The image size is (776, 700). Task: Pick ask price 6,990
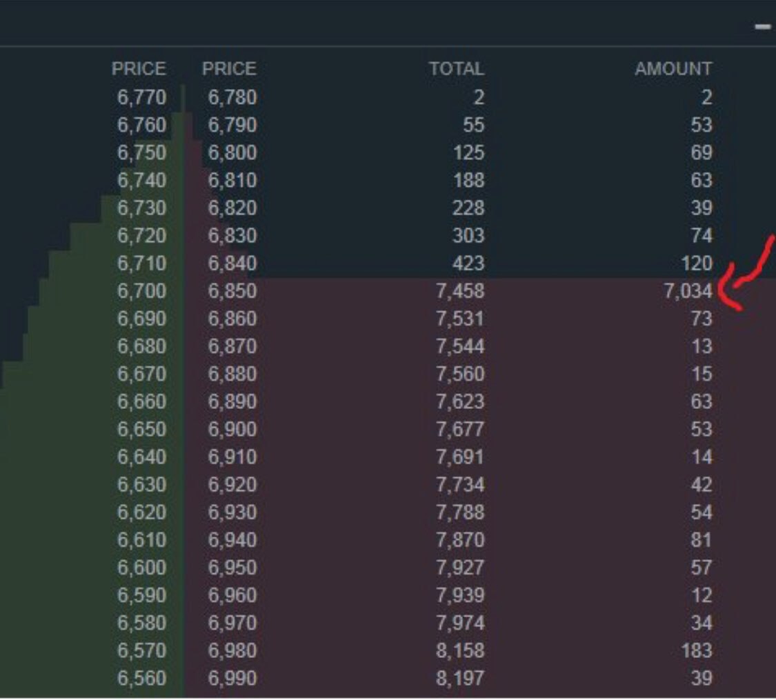232,679
